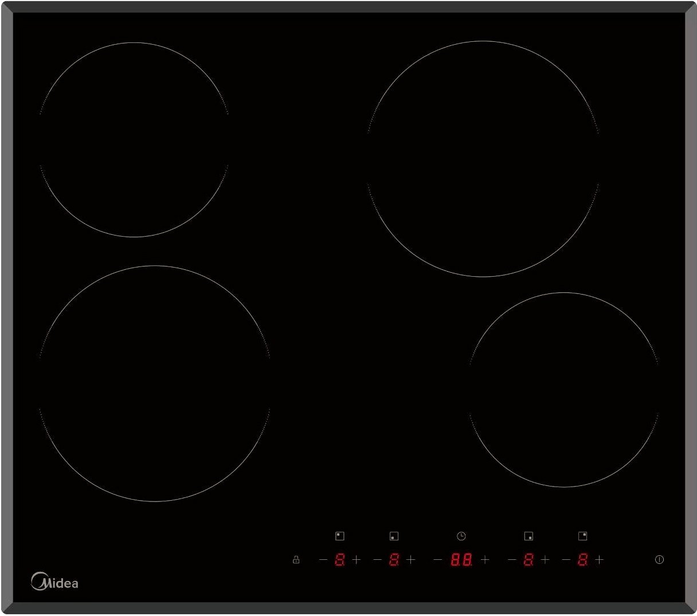This screenshot has height=616, width=697.
Task: Tap the front-left zone indicator icon
Action: [394, 536]
